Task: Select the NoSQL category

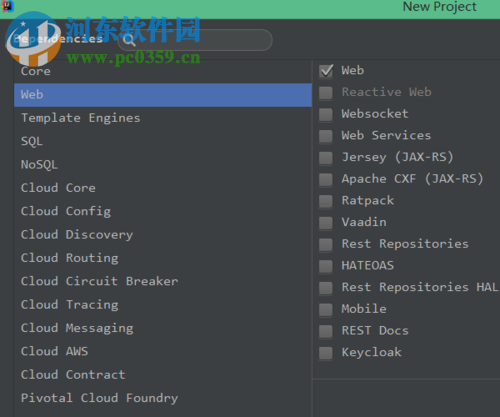Action: [x=163, y=165]
